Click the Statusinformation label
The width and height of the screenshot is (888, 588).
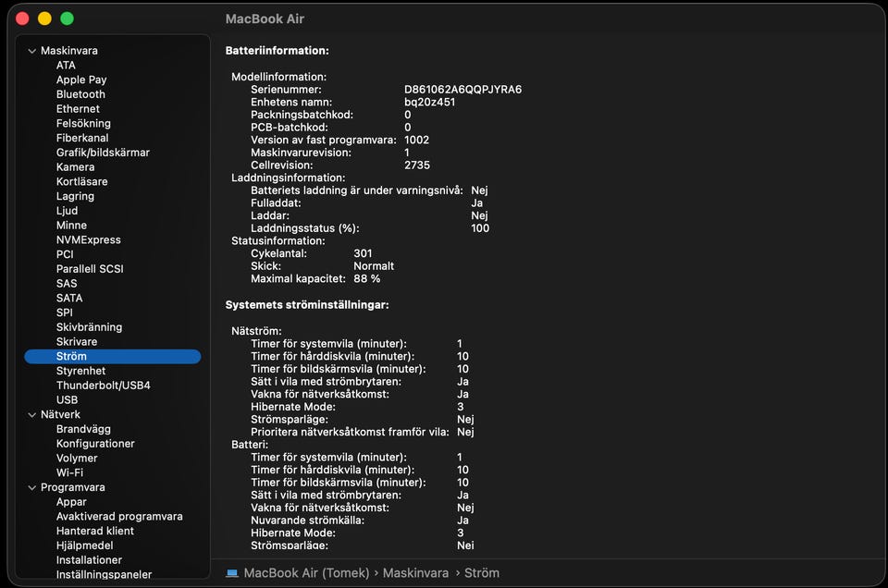click(277, 241)
